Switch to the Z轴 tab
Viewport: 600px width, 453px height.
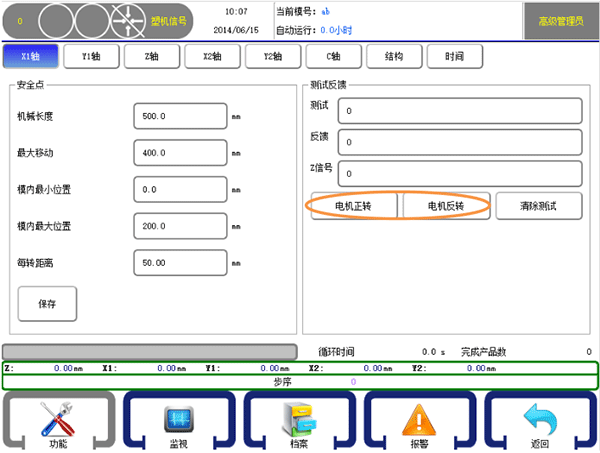(x=151, y=57)
